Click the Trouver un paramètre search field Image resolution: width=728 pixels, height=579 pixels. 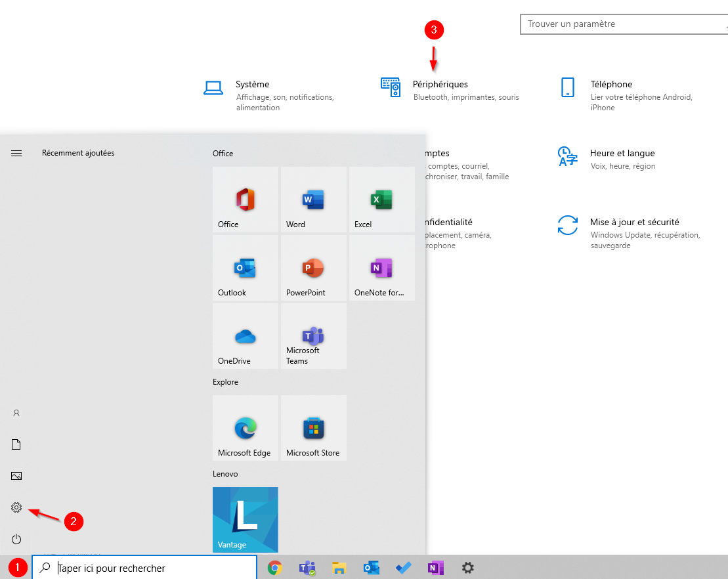pyautogui.click(x=624, y=24)
